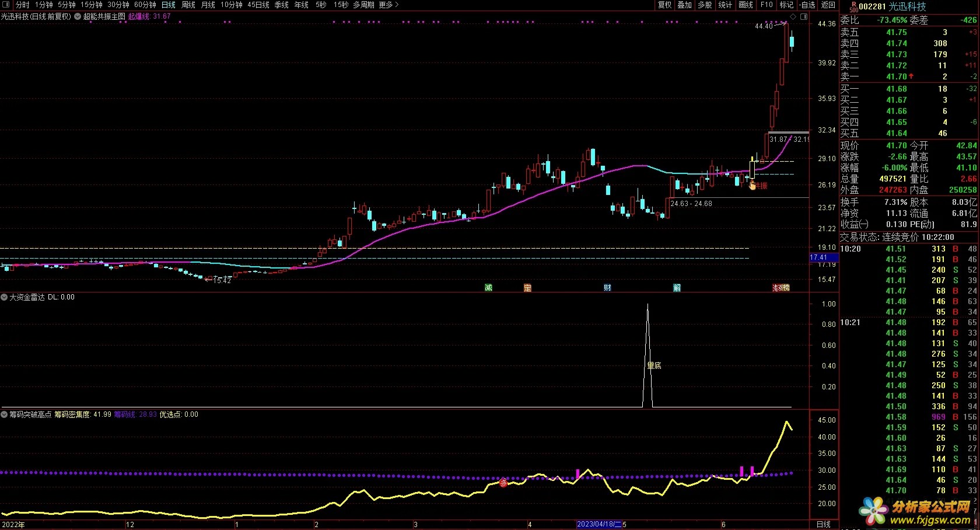
Task: Click the 969 volume trade tick
Action: coord(939,417)
